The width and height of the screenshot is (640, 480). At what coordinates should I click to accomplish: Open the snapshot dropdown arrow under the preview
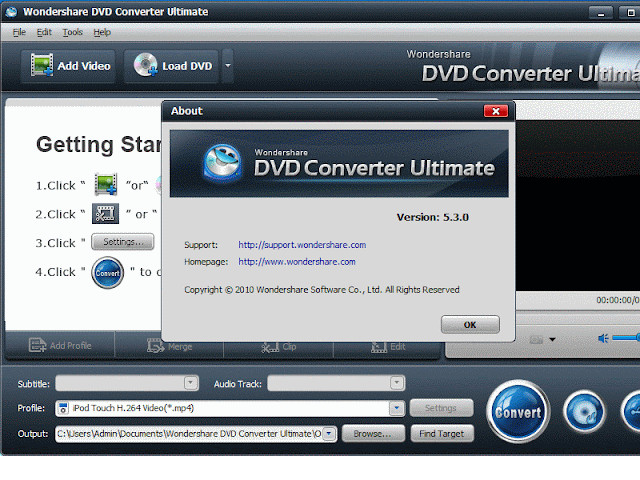tap(552, 340)
